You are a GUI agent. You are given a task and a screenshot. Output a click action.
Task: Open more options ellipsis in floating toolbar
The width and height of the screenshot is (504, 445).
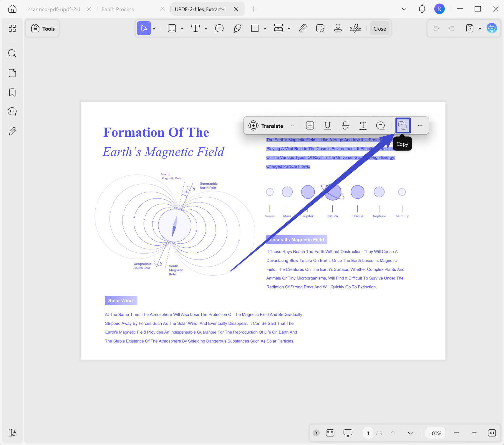pyautogui.click(x=420, y=125)
